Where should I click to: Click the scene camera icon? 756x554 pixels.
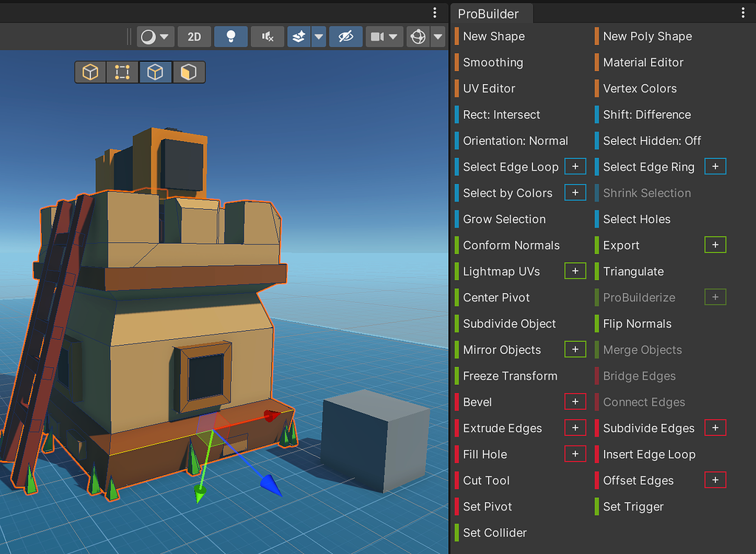377,36
